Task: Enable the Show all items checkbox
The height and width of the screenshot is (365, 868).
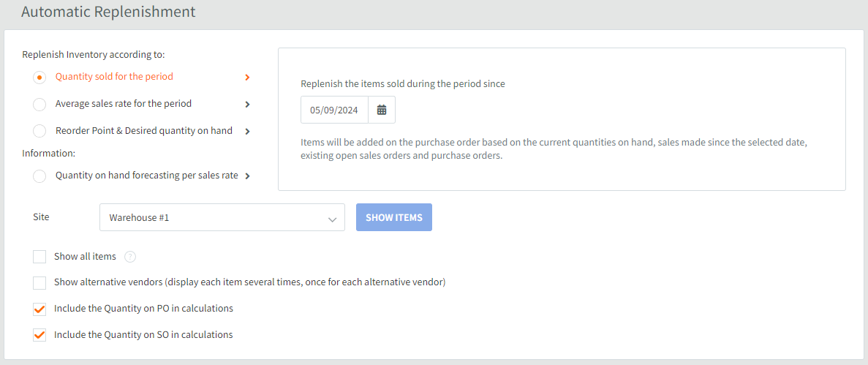Action: (39, 257)
